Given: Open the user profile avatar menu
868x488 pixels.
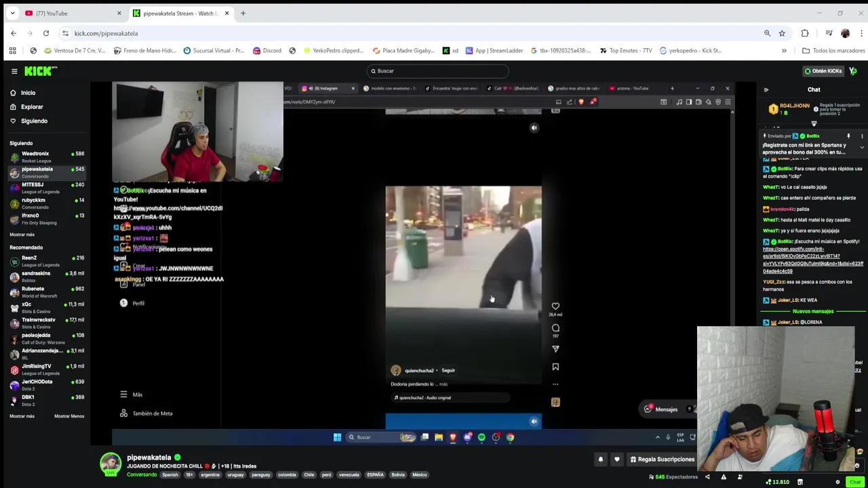Looking at the screenshot, I should tap(853, 71).
